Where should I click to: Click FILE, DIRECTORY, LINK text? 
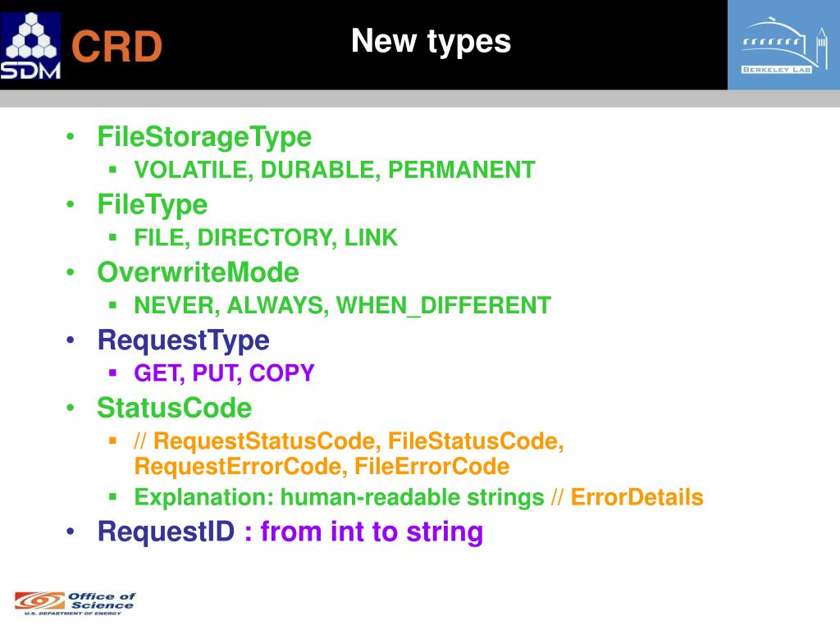(x=266, y=237)
